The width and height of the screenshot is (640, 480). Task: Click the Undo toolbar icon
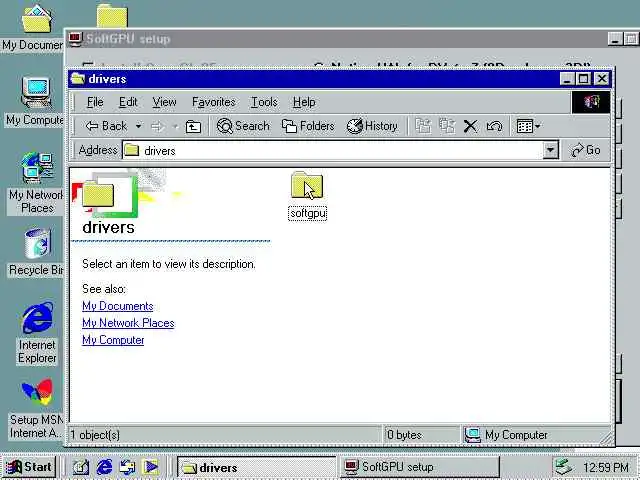pyautogui.click(x=494, y=127)
